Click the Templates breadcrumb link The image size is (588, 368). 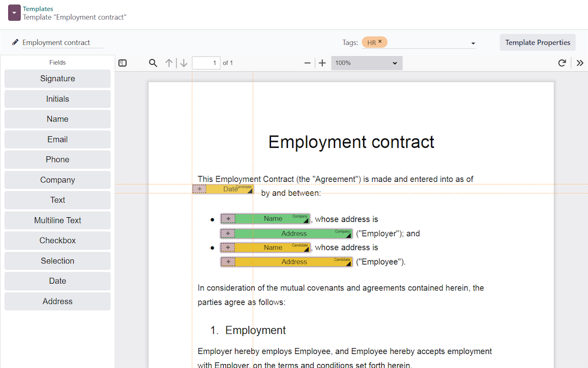pos(38,8)
